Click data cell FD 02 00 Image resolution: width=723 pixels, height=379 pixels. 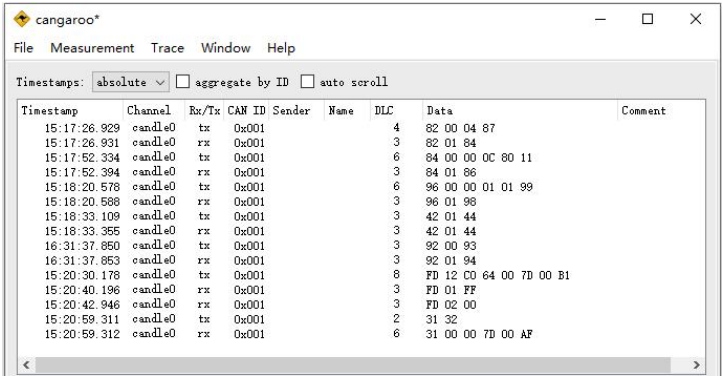pos(450,305)
